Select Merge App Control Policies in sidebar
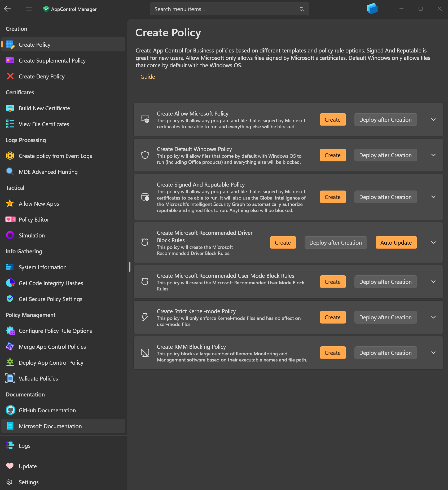 52,347
